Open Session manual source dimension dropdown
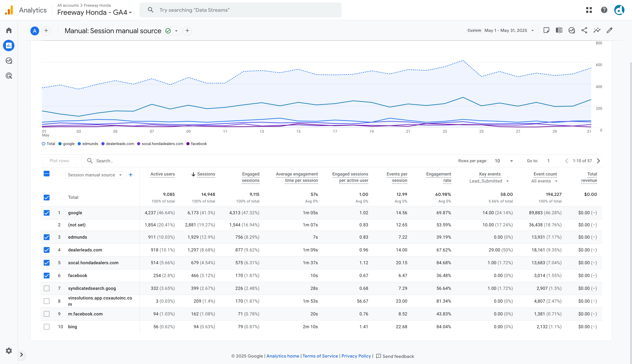The image size is (632, 364). (95, 175)
